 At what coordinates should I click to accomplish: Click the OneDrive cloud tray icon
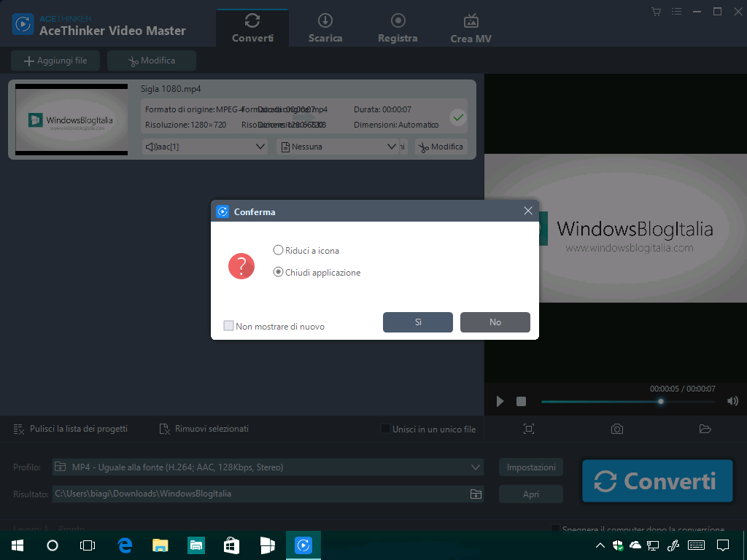tap(635, 545)
